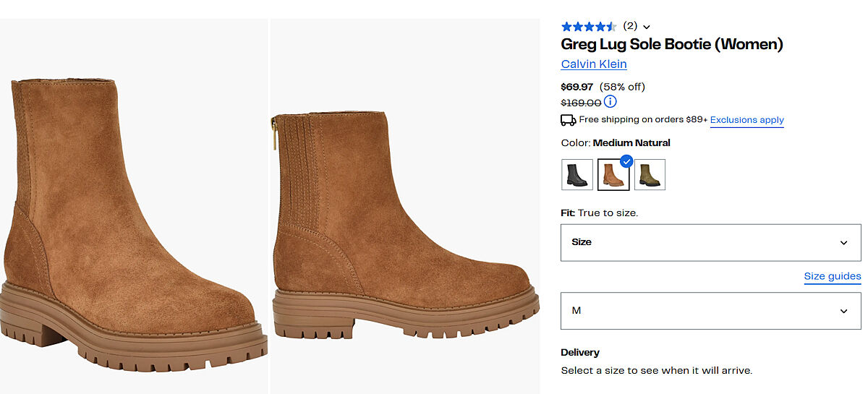Select the Medium Natural color swatch
The height and width of the screenshot is (394, 868).
(613, 175)
